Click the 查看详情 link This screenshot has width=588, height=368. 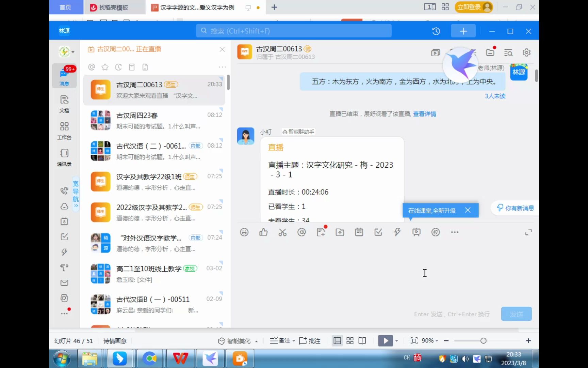424,114
